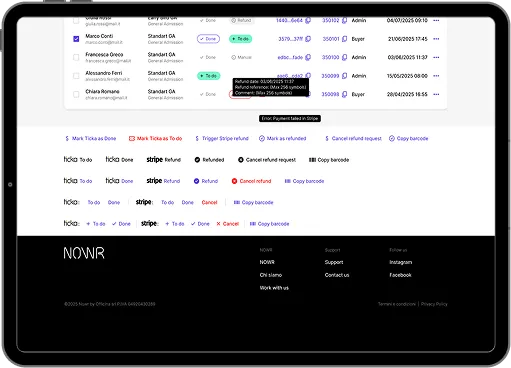The height and width of the screenshot is (368, 511).
Task: Click the NOWR logo in footer
Action: coord(84,253)
